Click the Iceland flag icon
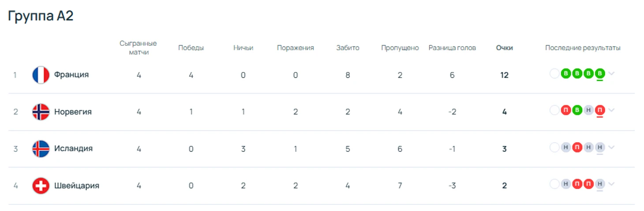Screen dimensions: 644x211 point(41,149)
